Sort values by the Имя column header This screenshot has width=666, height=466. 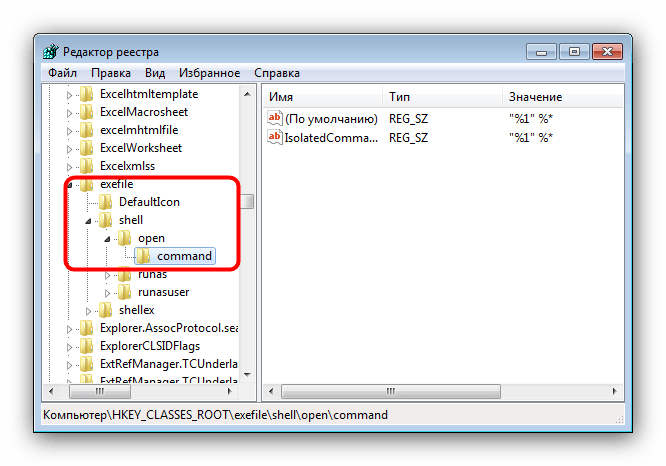(322, 97)
